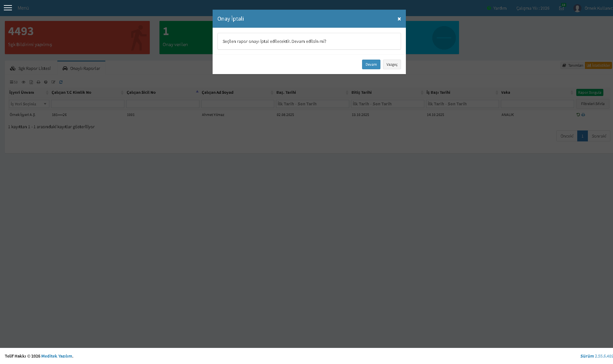Close the Onay İptali dialog with X
This screenshot has height=364, width=613.
pos(399,19)
